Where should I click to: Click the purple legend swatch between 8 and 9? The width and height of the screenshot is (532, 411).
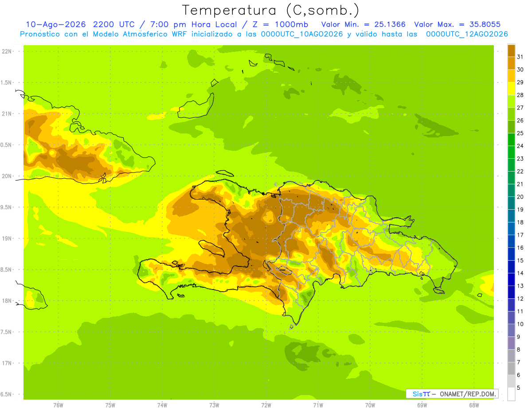511,343
